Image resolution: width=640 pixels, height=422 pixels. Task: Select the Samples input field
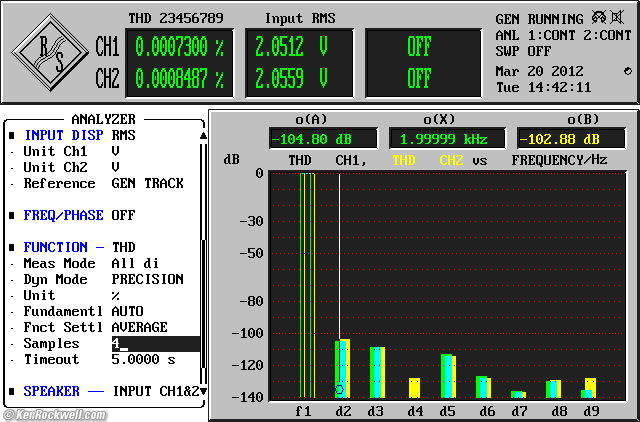pyautogui.click(x=156, y=344)
